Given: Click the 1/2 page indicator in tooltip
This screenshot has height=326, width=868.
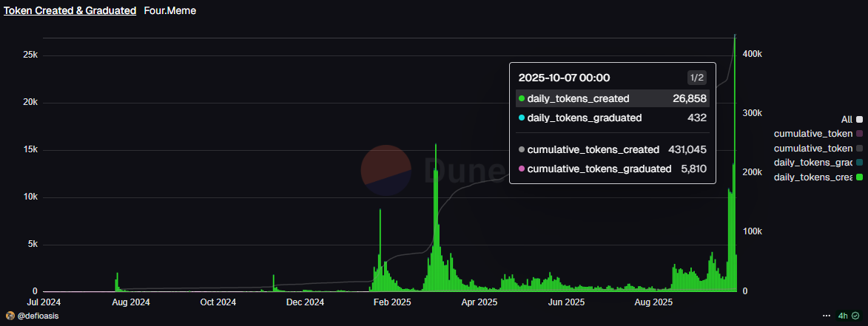Looking at the screenshot, I should pyautogui.click(x=696, y=78).
